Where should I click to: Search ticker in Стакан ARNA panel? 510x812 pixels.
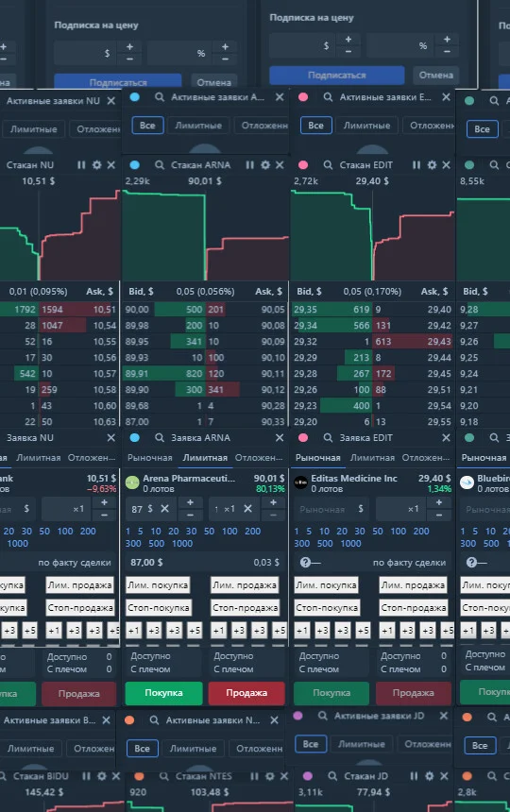[160, 164]
